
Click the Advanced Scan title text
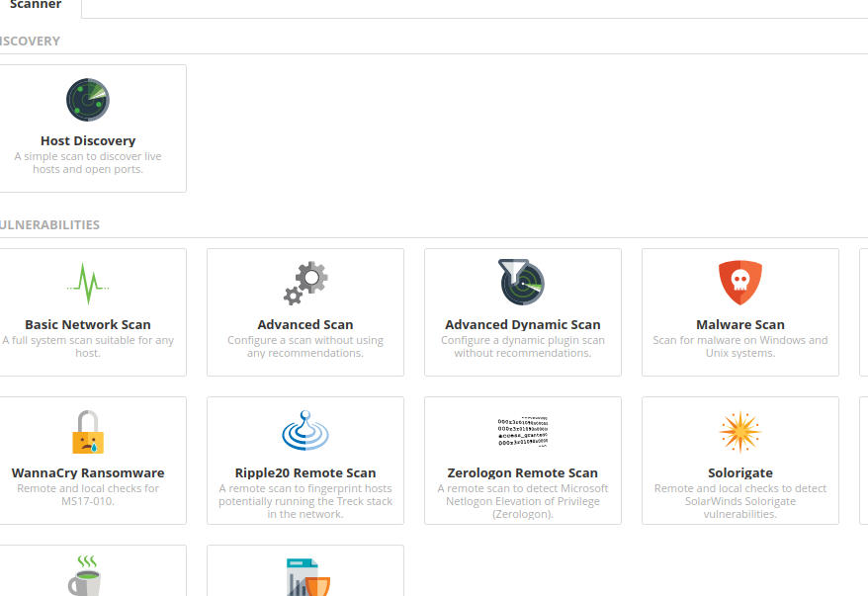[305, 324]
